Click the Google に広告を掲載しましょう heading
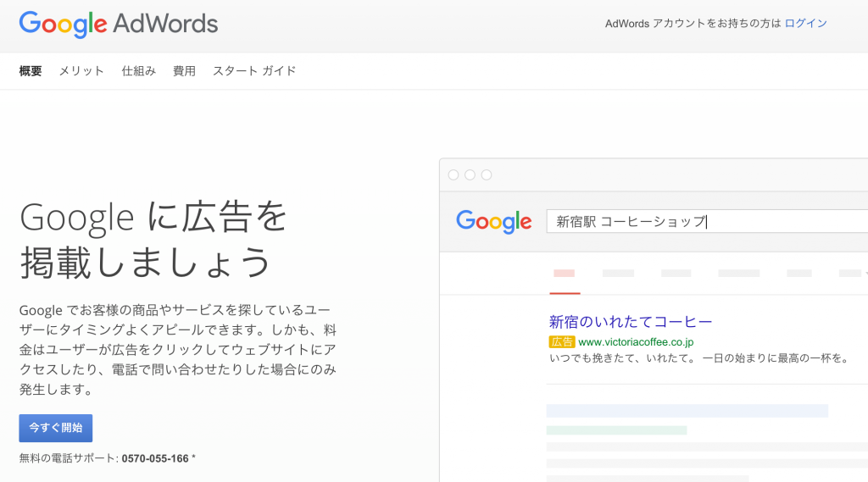Image resolution: width=868 pixels, height=482 pixels. (153, 239)
